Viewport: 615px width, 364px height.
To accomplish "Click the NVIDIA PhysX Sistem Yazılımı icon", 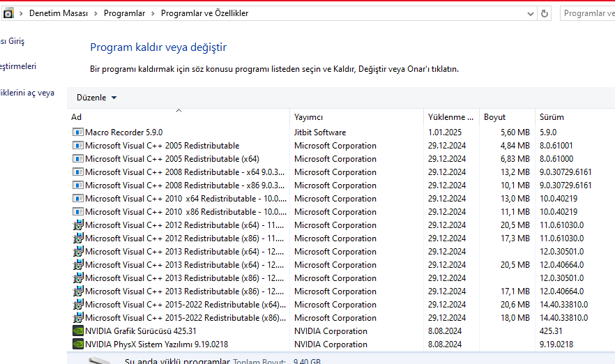I will (x=78, y=344).
